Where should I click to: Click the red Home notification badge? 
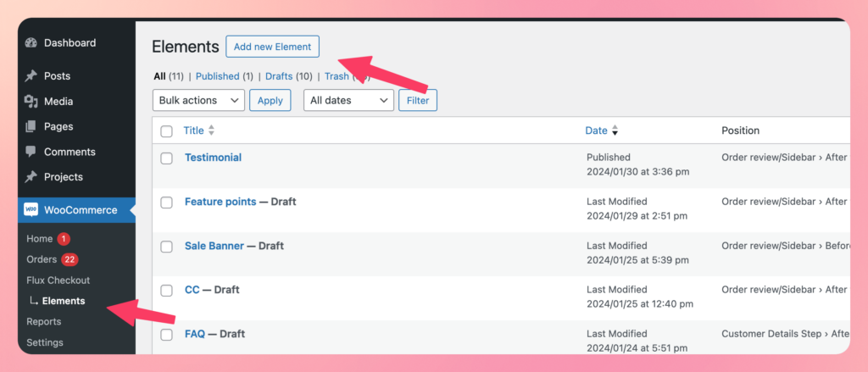point(64,239)
